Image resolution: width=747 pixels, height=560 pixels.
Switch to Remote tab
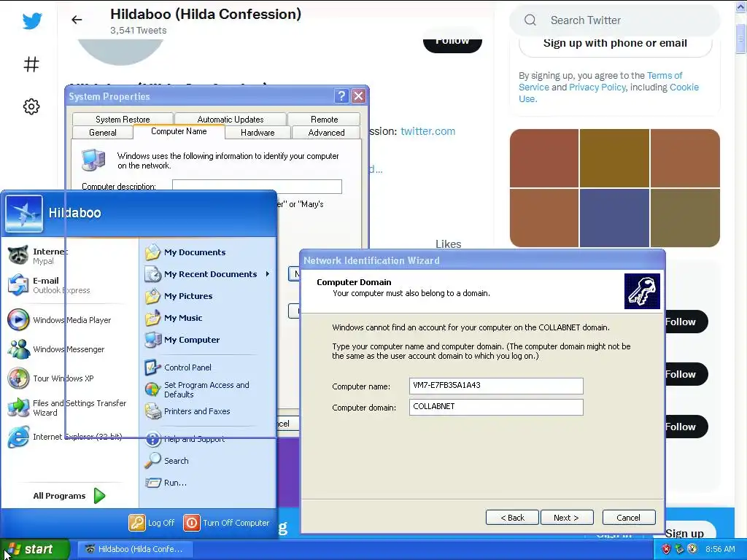tap(324, 119)
